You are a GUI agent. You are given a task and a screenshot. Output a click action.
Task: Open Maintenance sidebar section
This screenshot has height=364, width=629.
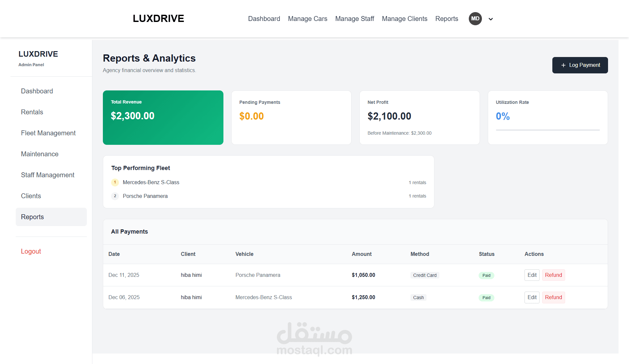coord(40,154)
